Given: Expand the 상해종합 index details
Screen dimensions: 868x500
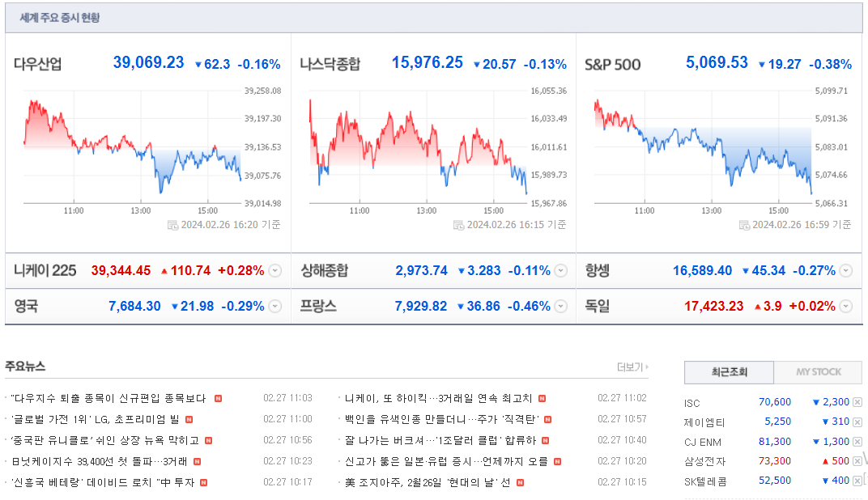Looking at the screenshot, I should coord(561,271).
